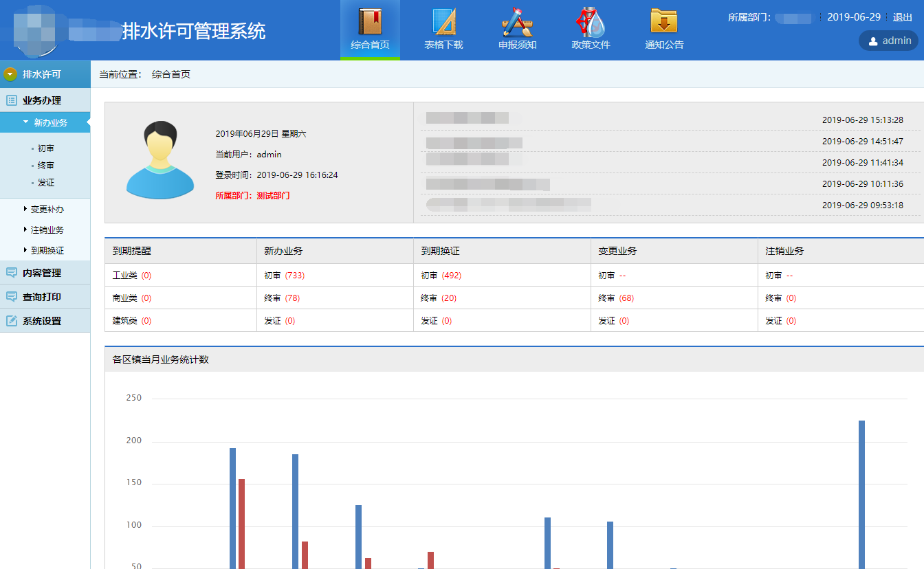This screenshot has width=924, height=569.
Task: Click the 系统设置 edit icon
Action: coord(11,321)
